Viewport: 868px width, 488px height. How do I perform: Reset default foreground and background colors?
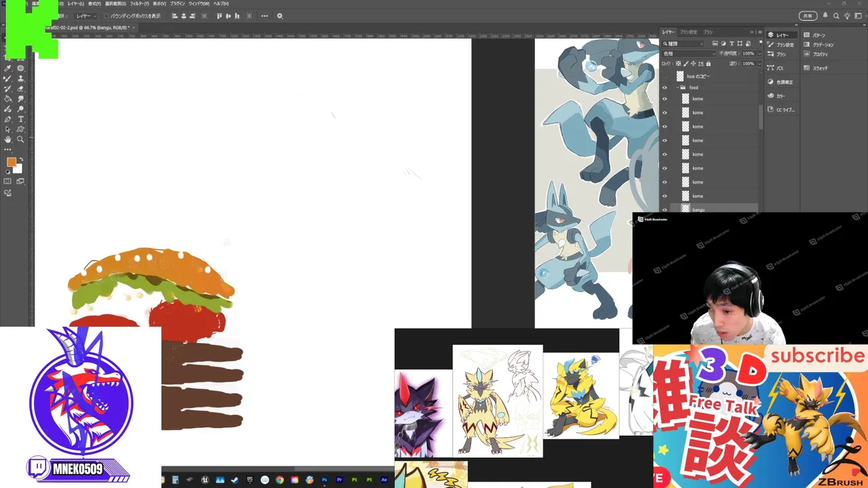8,172
